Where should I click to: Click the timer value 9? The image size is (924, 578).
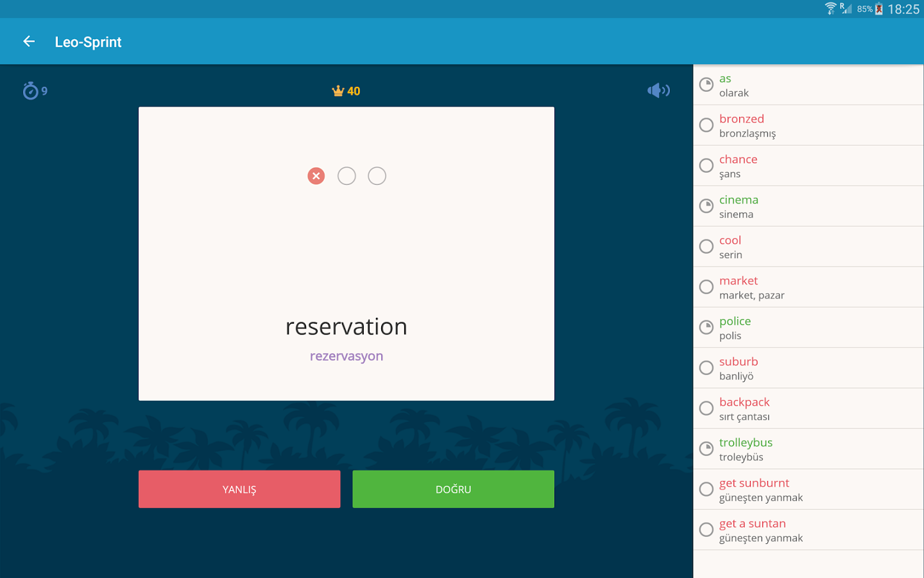(x=44, y=91)
